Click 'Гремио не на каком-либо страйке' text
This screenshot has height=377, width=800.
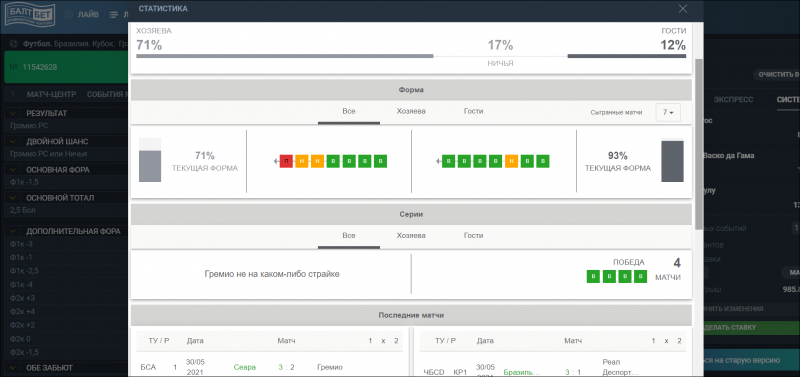[x=271, y=274]
